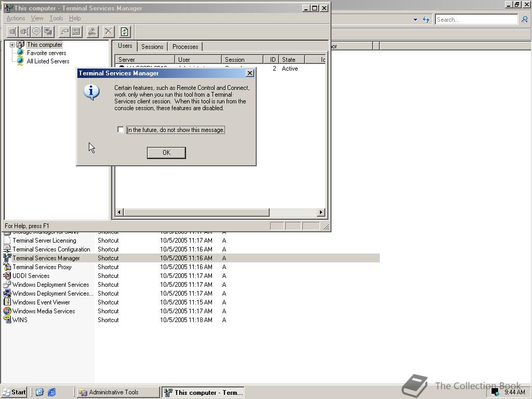This screenshot has width=532, height=399.
Task: Click the Remote Control toolbar icon
Action: pyautogui.click(x=48, y=32)
